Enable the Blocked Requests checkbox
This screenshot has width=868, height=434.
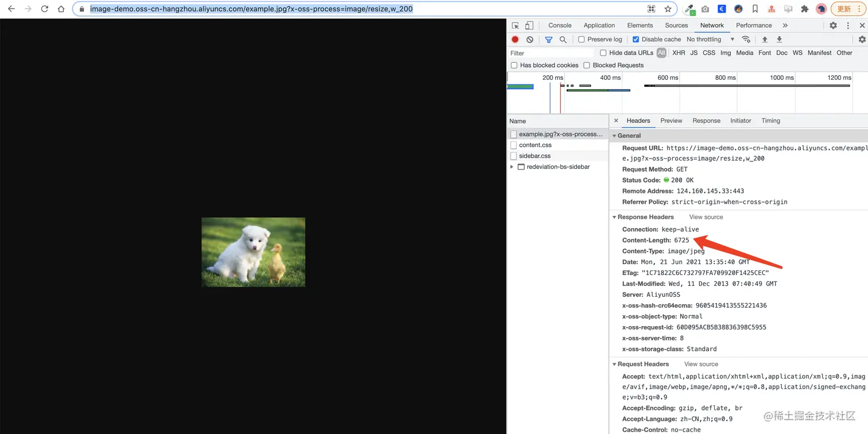(x=587, y=65)
